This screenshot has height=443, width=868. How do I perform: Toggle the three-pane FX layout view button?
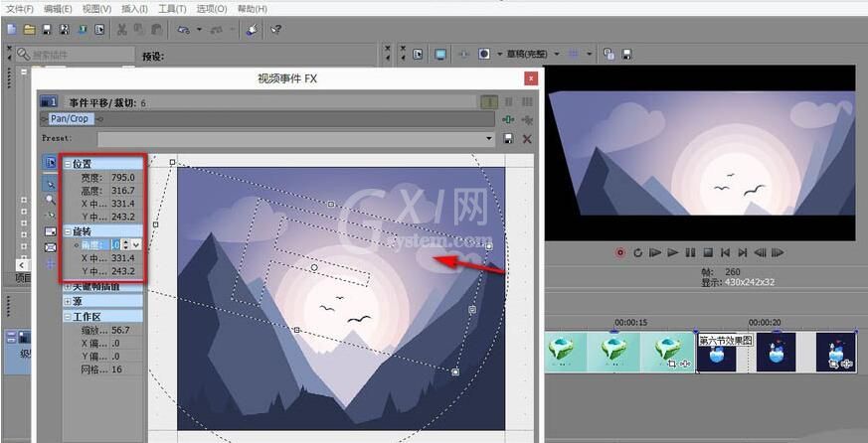pos(527,101)
